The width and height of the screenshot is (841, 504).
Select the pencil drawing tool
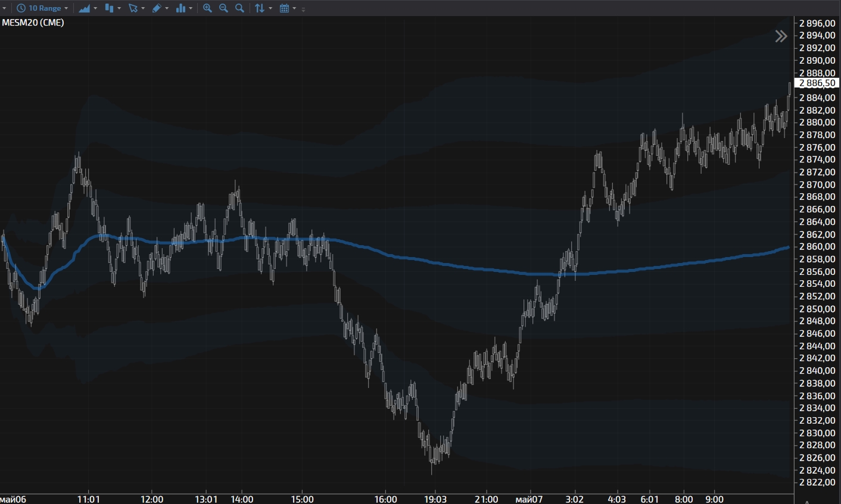157,8
